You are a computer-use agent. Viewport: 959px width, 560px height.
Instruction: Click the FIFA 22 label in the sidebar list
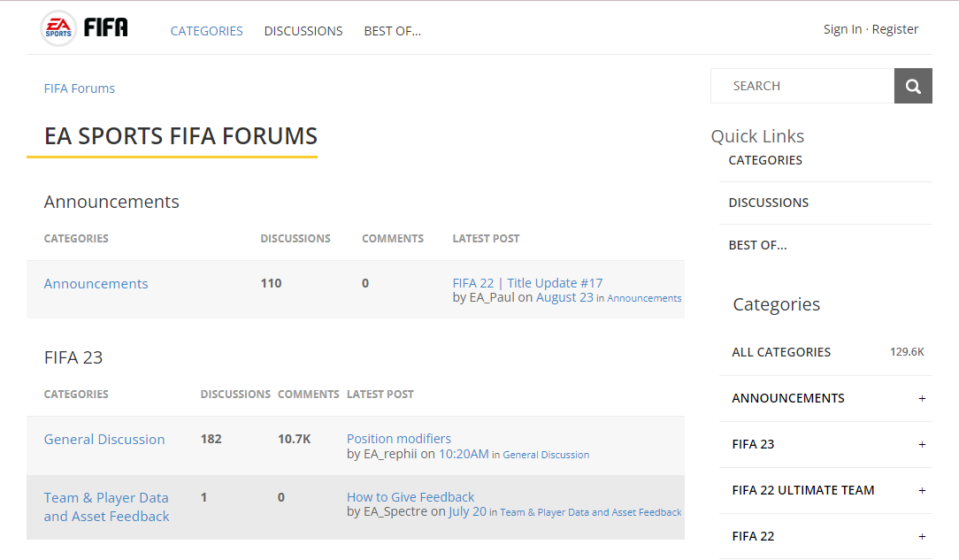coord(753,536)
